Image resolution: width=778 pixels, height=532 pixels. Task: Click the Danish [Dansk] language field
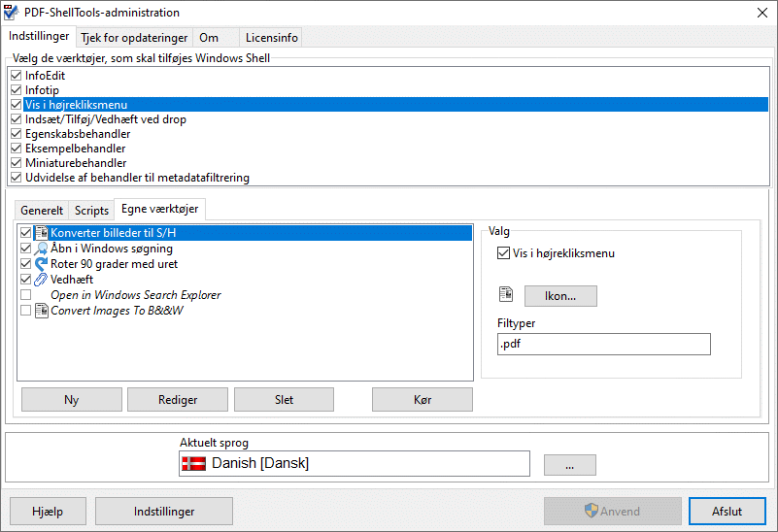355,464
